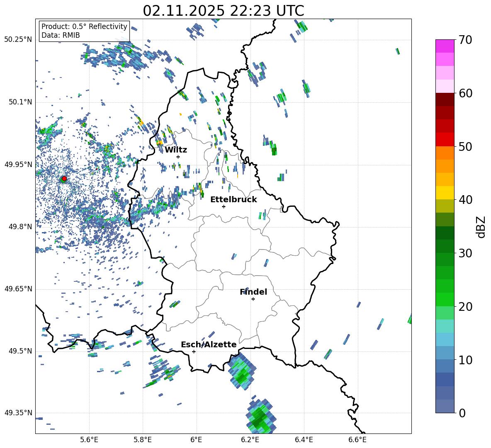Click the colorbar 70 tick label
Screen dimensions: 491x448
tap(465, 40)
